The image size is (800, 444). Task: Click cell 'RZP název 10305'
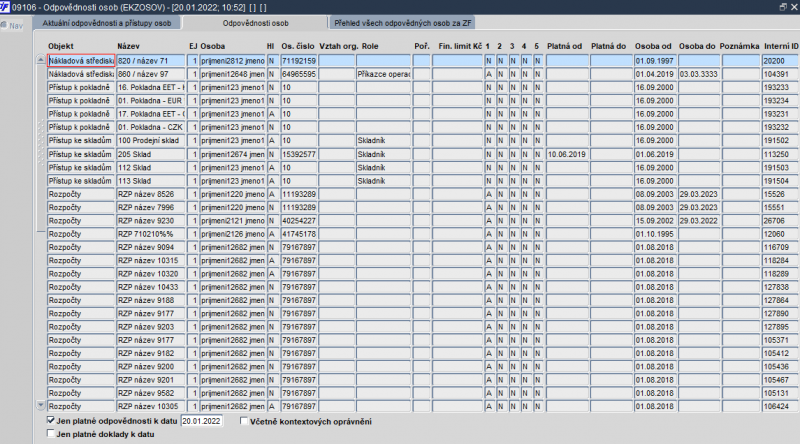click(151, 406)
